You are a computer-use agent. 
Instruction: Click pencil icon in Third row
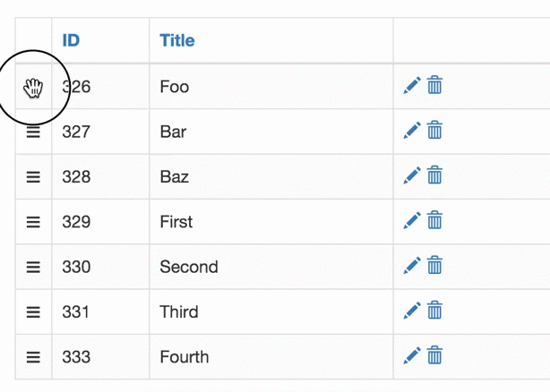coord(412,311)
